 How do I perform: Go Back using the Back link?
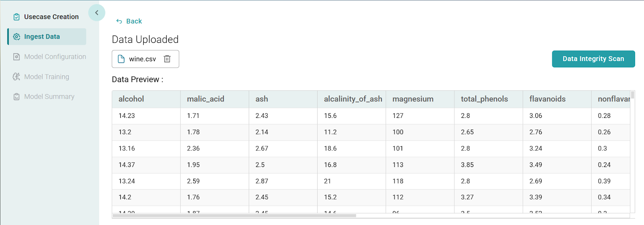[134, 21]
